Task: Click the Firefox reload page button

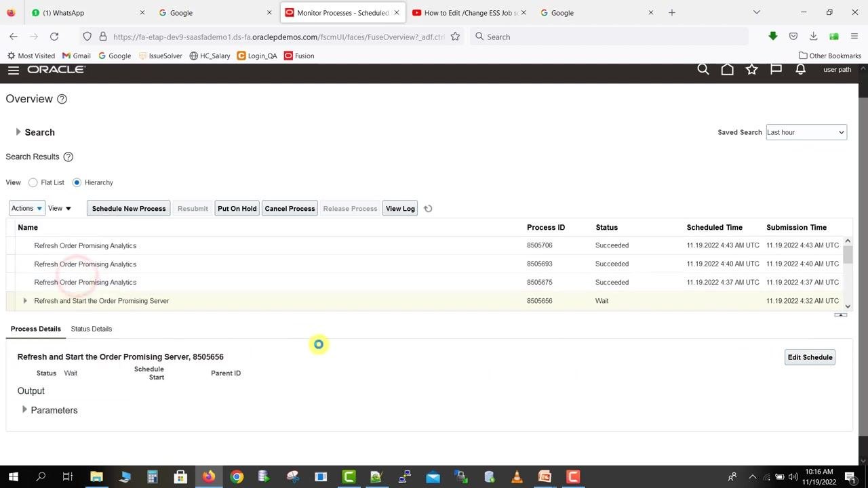Action: pos(54,37)
